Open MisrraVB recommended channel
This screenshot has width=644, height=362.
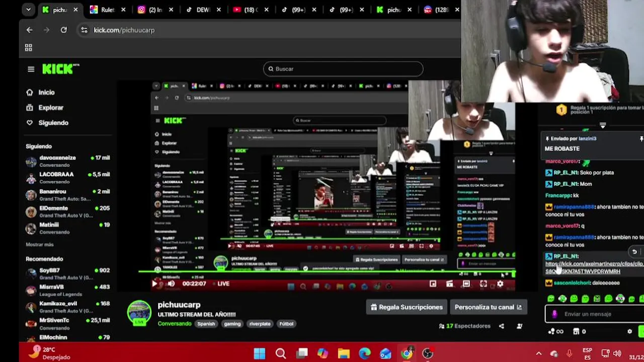(67, 291)
